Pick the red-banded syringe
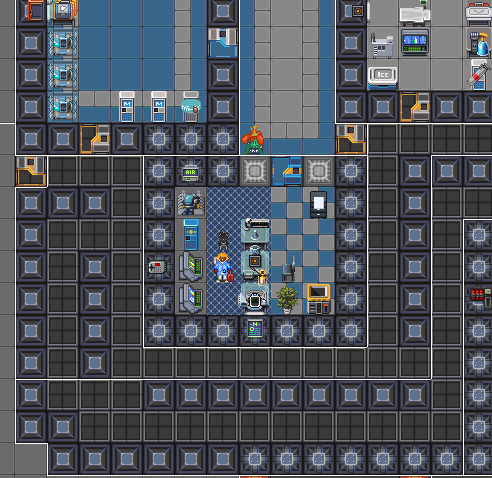Screen dimensions: 492x478 pyautogui.click(x=479, y=75)
